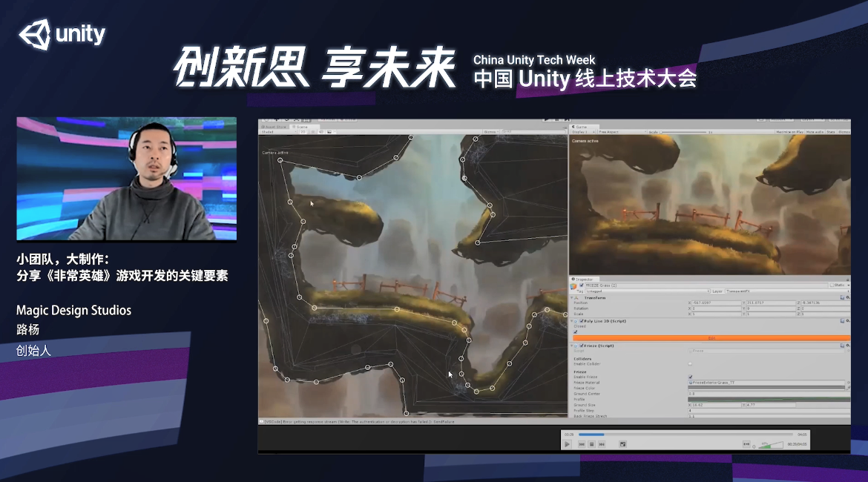
Task: Click the Position Z field
Action: [x=826, y=303]
